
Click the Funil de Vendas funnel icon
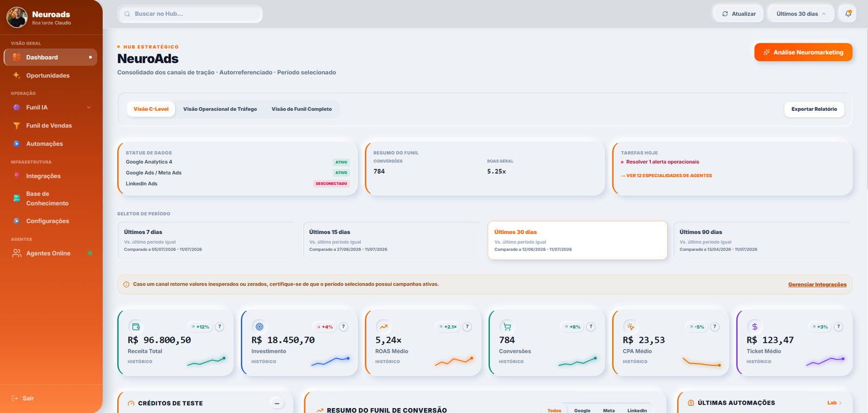pos(17,125)
